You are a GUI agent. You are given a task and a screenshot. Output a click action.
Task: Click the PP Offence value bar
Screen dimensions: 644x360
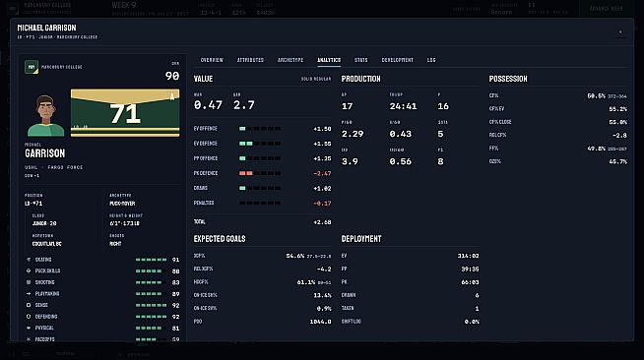tap(260, 158)
